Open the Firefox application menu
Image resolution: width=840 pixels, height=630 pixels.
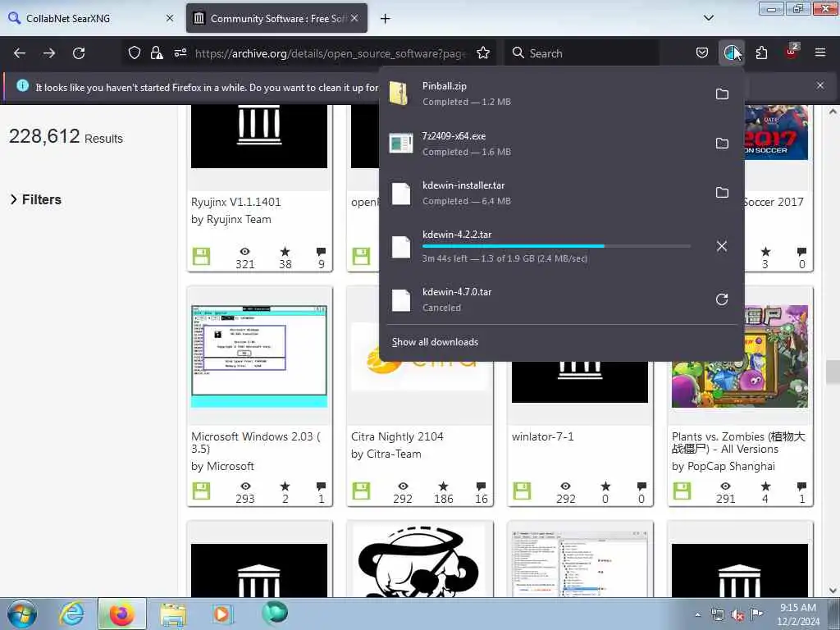pos(820,52)
